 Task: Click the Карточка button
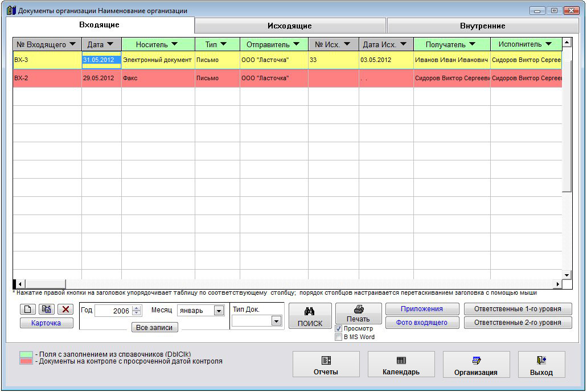[x=46, y=323]
